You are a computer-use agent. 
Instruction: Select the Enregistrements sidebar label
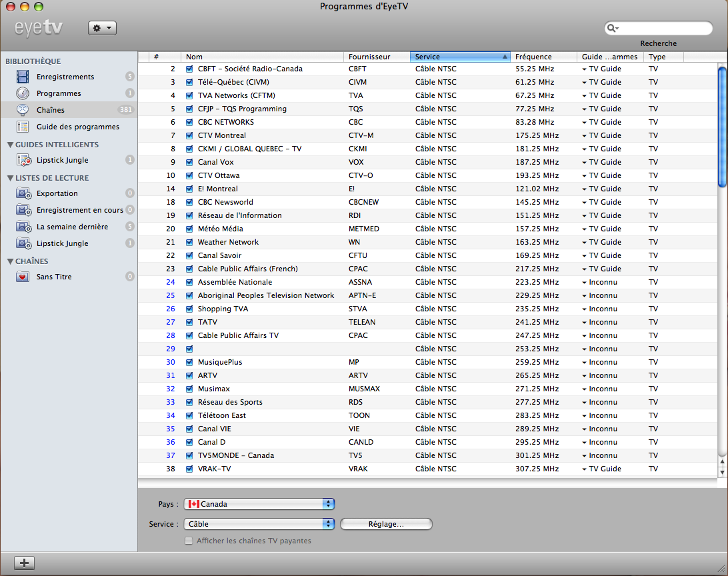[x=65, y=77]
